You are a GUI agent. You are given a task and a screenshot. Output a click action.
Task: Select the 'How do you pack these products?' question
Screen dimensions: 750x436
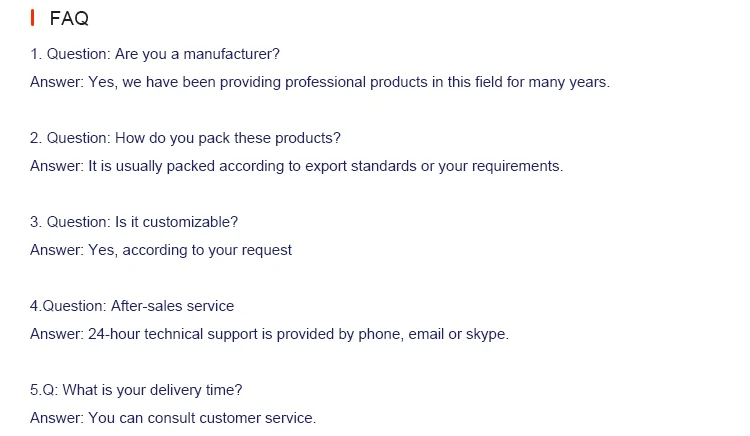(x=185, y=138)
